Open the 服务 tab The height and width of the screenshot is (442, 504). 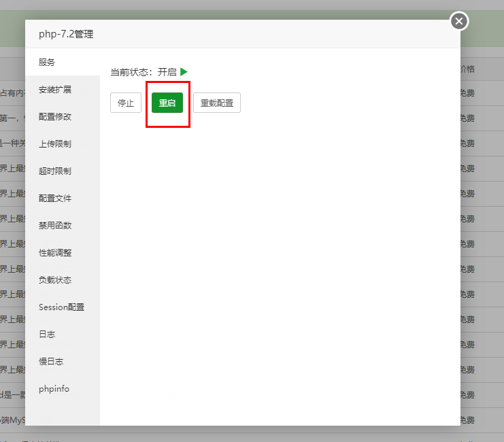point(47,62)
